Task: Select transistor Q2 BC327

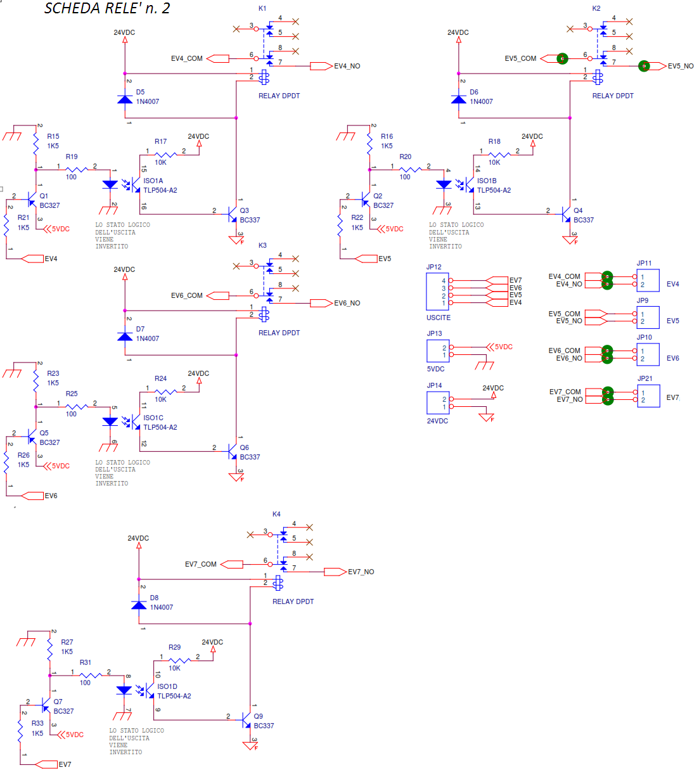Action: click(365, 200)
